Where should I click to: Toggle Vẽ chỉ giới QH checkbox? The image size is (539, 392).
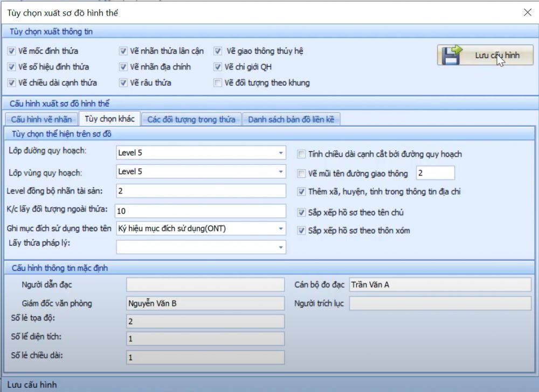[x=218, y=67]
